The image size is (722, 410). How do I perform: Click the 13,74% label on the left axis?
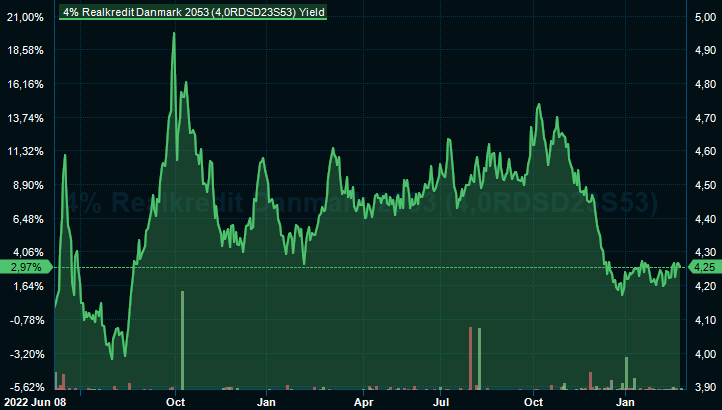point(26,118)
